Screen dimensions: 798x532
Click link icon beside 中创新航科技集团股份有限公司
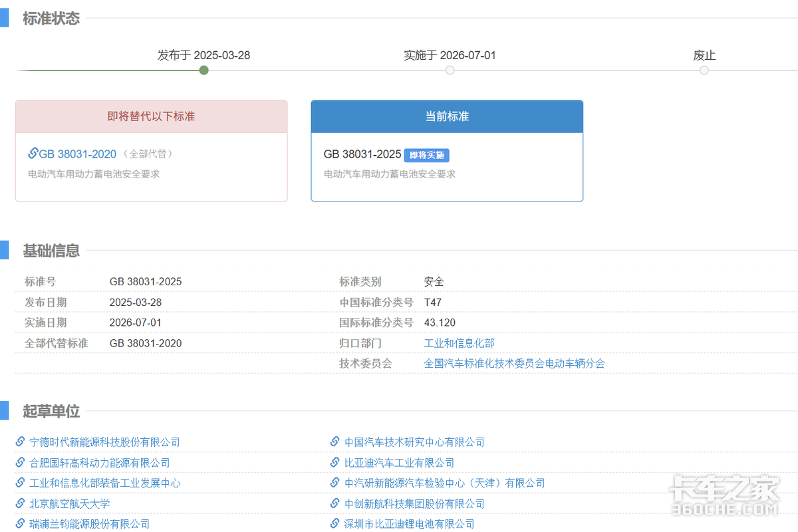click(335, 503)
